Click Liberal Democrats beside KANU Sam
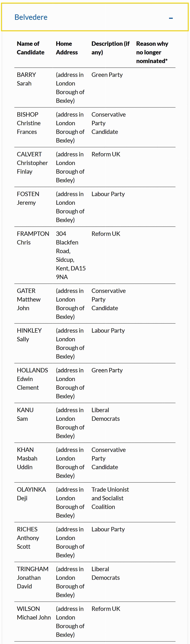 coord(105,414)
